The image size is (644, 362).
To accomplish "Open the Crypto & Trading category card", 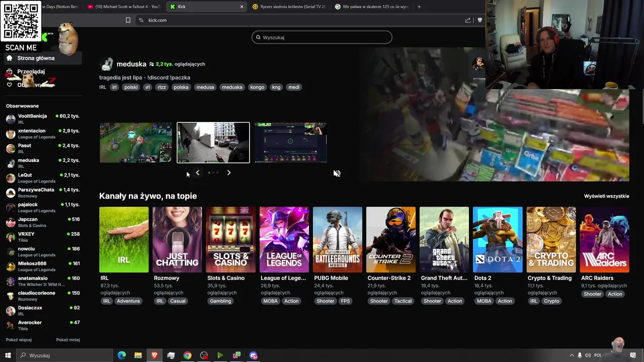I will 551,240.
